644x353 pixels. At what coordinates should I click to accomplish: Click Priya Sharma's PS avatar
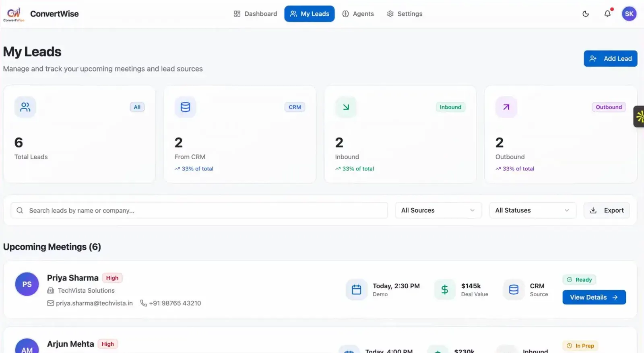pyautogui.click(x=27, y=284)
